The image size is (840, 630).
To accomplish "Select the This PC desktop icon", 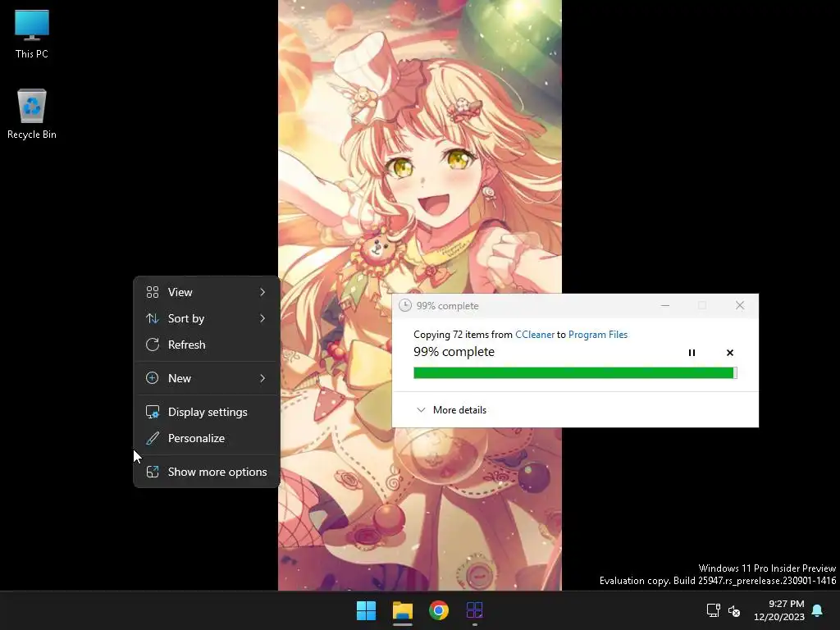I will tap(32, 33).
